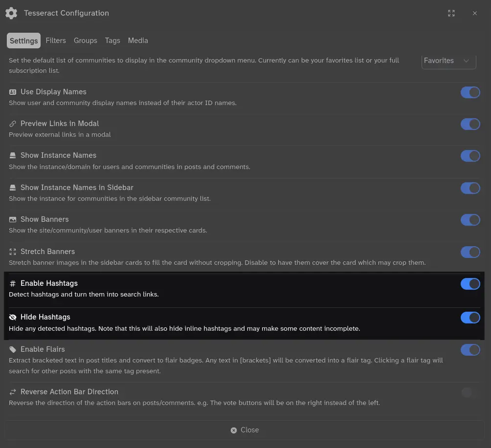Viewport: 491px width, 448px height.
Task: Close the dialog with the X icon
Action: point(474,13)
